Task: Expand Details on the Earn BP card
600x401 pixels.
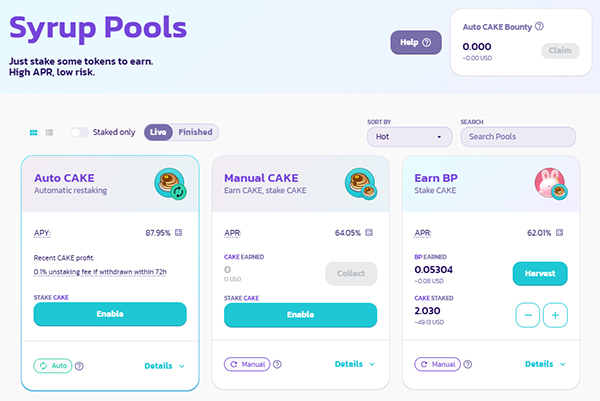Action: [545, 364]
